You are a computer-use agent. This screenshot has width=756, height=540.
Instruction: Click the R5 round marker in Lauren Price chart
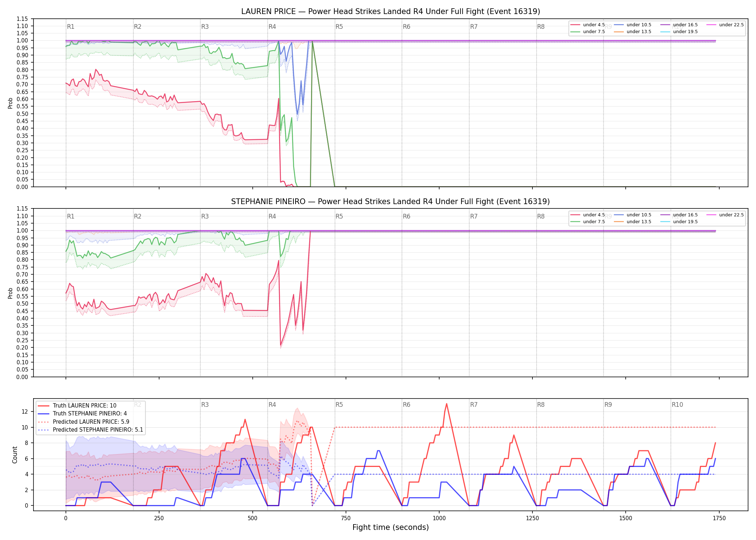pyautogui.click(x=339, y=27)
